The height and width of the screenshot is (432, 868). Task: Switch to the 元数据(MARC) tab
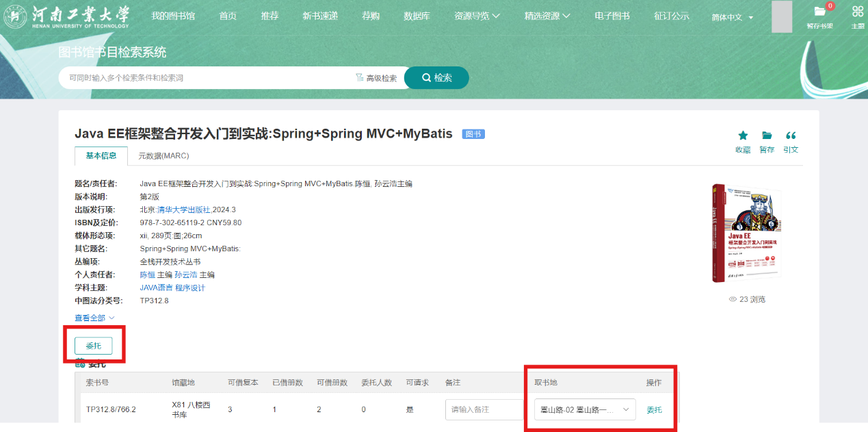(163, 156)
